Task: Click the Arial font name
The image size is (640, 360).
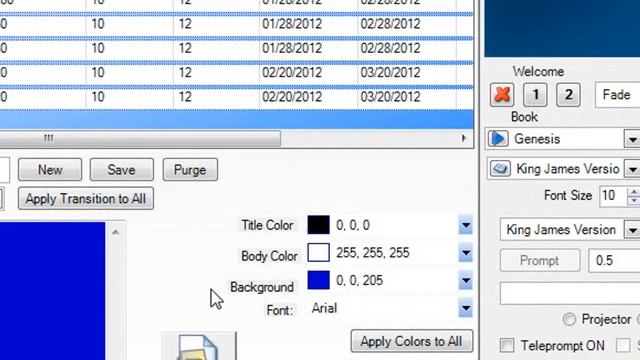Action: pos(324,308)
